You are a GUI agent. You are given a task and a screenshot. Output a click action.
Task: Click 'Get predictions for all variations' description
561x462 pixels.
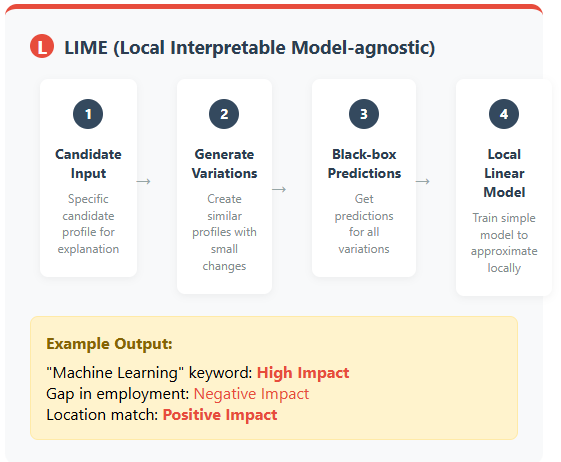pos(364,224)
